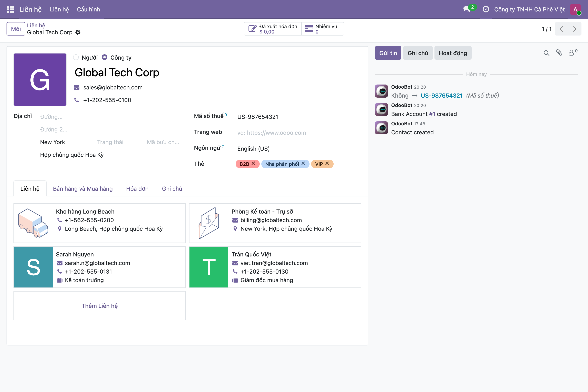Click the Mã số thuế help tooltip icon
This screenshot has width=588, height=392.
pos(226,114)
